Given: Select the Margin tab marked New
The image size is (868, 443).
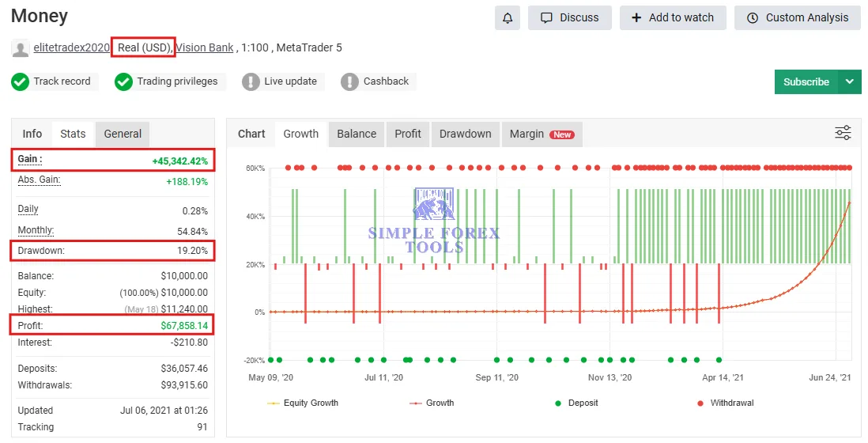Looking at the screenshot, I should tap(542, 134).
